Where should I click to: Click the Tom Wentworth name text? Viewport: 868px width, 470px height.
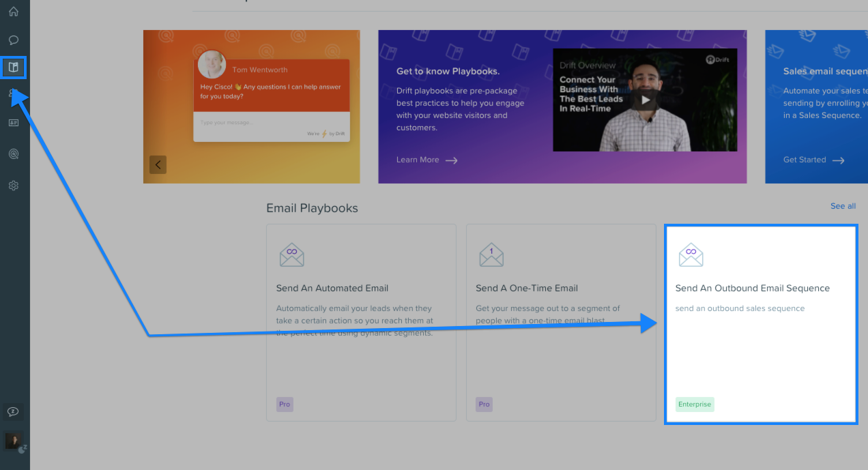tap(259, 70)
